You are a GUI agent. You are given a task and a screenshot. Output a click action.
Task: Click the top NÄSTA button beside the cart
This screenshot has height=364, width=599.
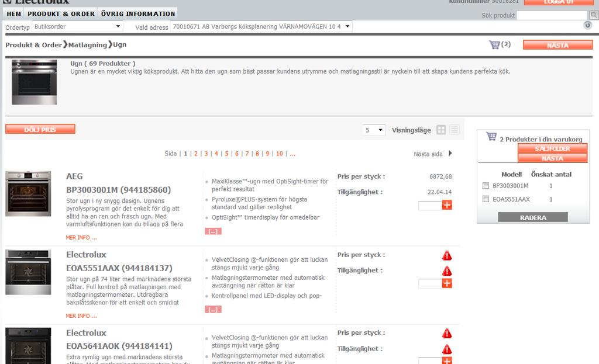pyautogui.click(x=557, y=45)
